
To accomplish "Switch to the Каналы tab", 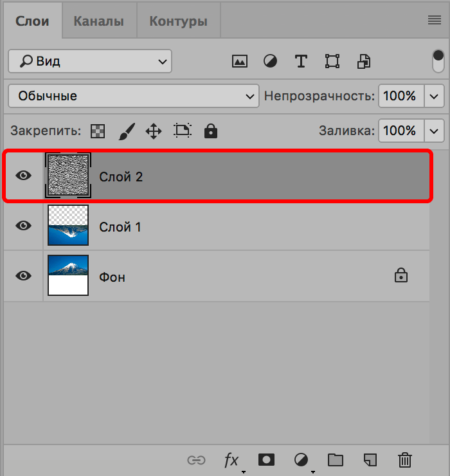I will coord(98,21).
